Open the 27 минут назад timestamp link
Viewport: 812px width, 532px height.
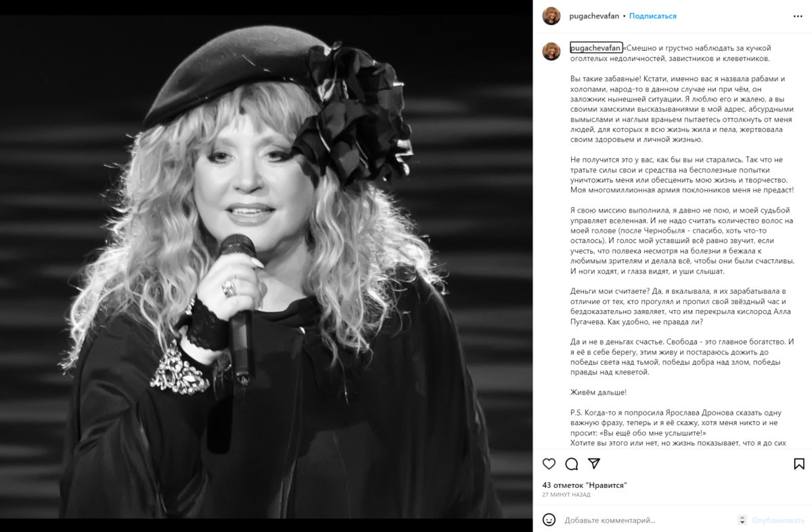566,495
